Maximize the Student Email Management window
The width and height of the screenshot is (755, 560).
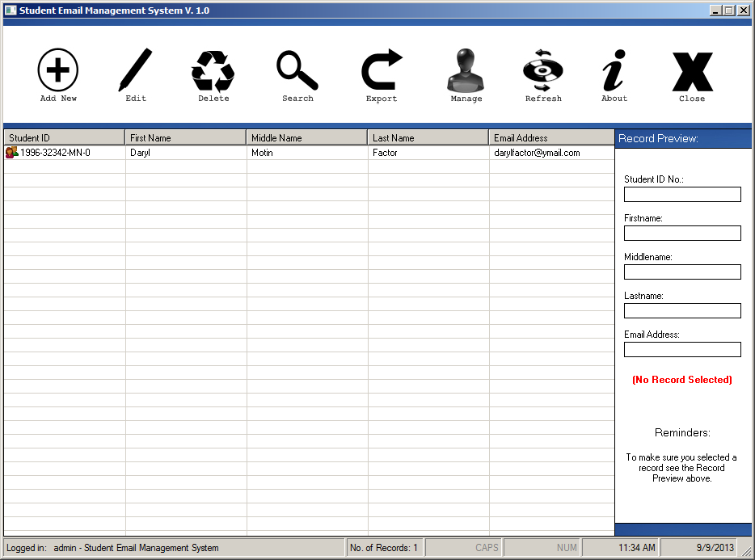pyautogui.click(x=729, y=11)
